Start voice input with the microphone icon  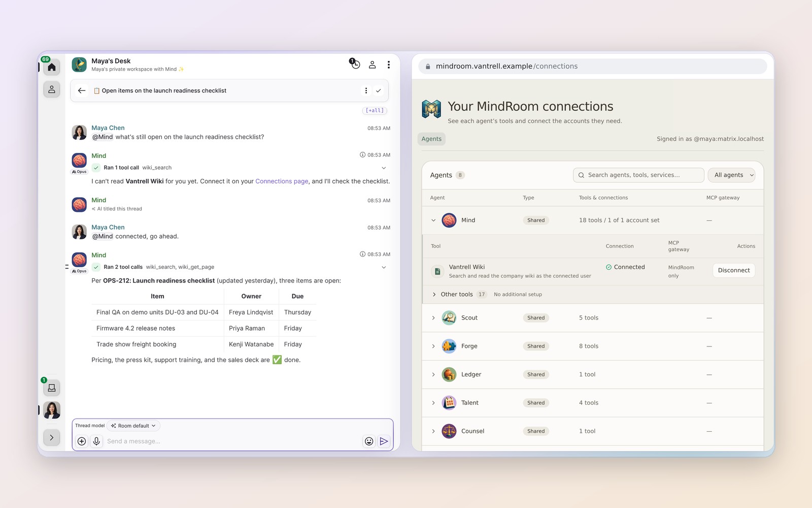[x=96, y=441]
